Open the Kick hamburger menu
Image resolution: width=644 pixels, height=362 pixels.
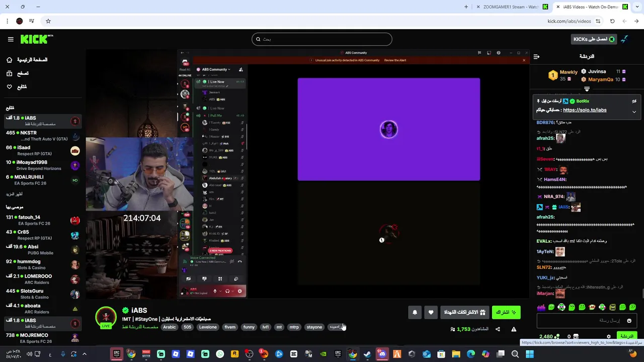pyautogui.click(x=11, y=39)
